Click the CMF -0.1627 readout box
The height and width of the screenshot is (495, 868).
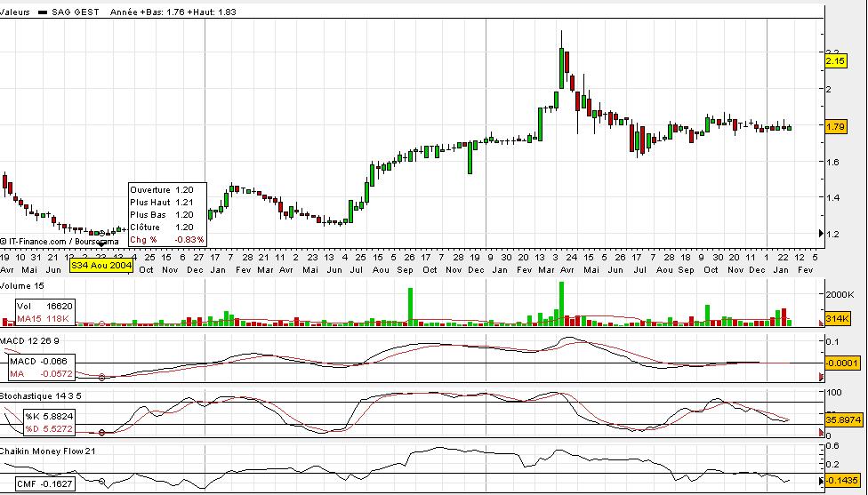tap(44, 484)
